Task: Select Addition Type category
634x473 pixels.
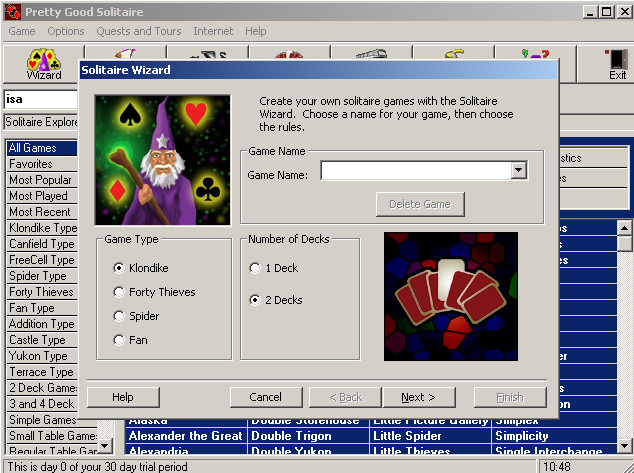Action: coord(42,324)
